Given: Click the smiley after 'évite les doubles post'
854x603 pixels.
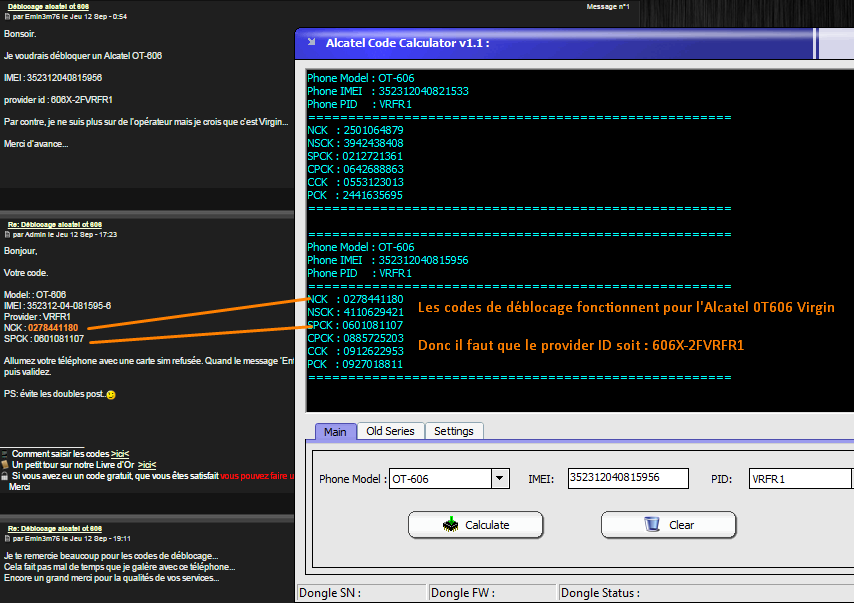Looking at the screenshot, I should coord(111,394).
